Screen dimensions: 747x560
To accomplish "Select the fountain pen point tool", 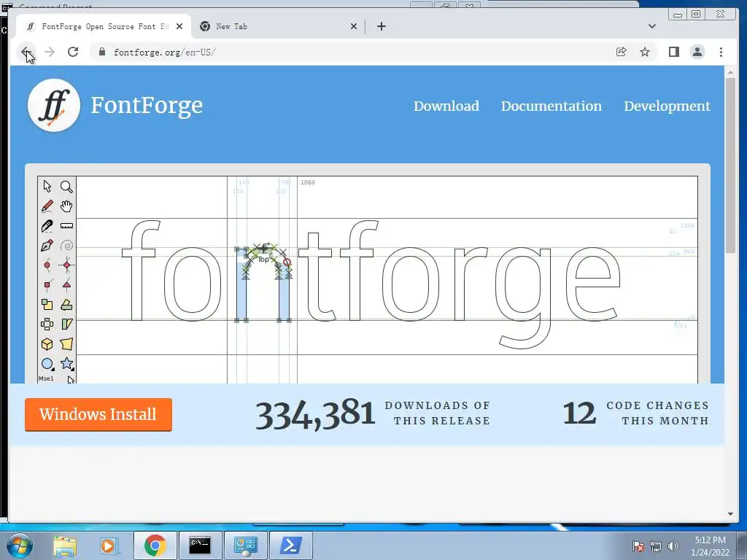I will [x=47, y=246].
